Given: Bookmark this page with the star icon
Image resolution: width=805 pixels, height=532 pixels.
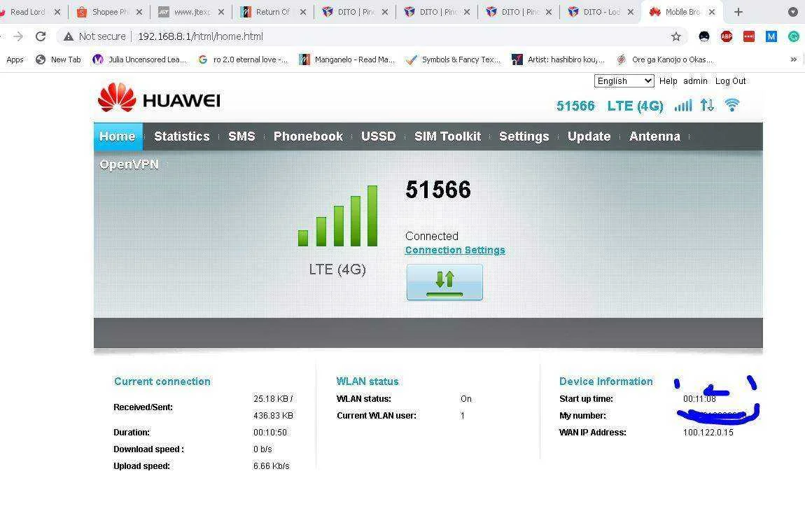Looking at the screenshot, I should [x=676, y=36].
